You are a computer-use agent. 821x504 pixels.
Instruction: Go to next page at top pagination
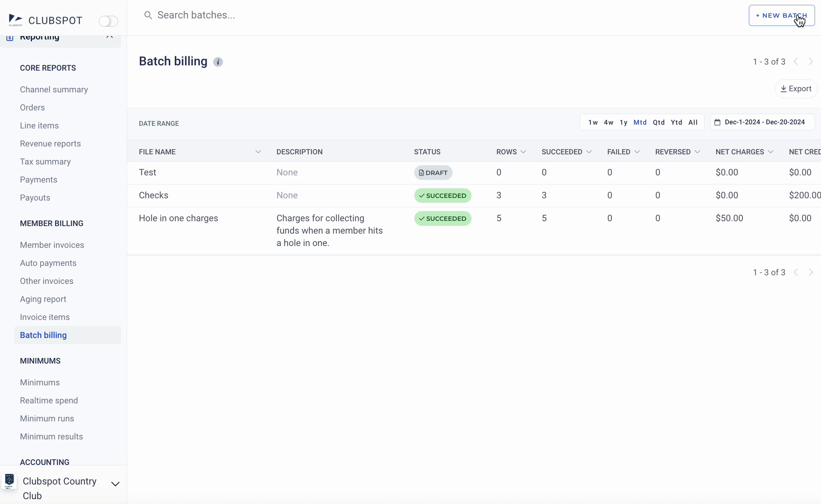811,62
